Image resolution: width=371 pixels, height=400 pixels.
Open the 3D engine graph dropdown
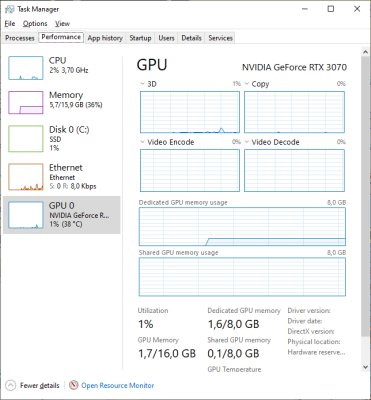point(142,84)
